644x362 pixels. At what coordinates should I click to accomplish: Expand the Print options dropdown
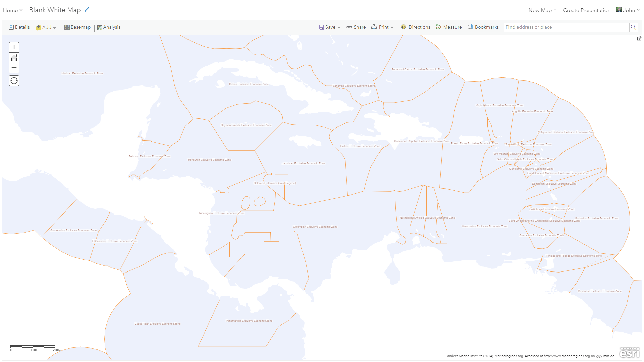tap(382, 27)
